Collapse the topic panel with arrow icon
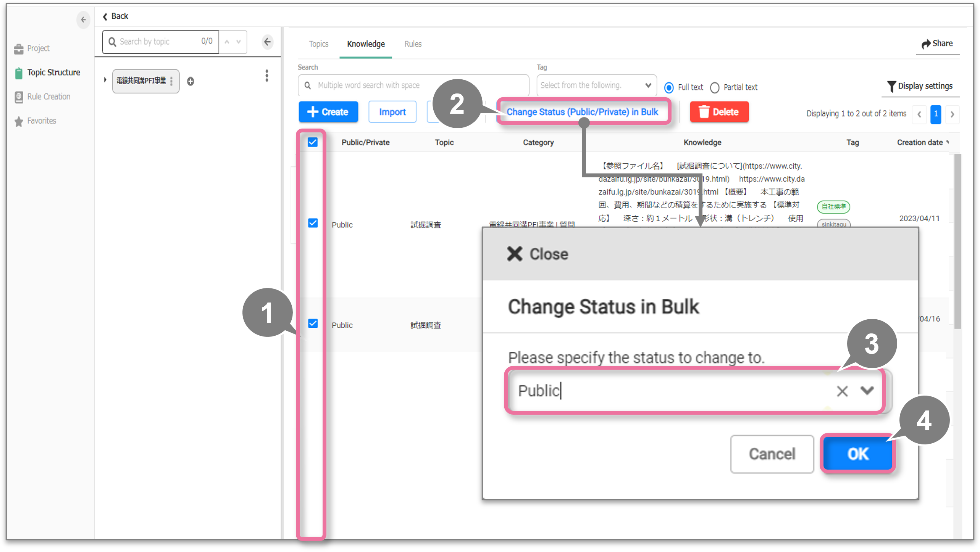980x552 pixels. tap(268, 42)
